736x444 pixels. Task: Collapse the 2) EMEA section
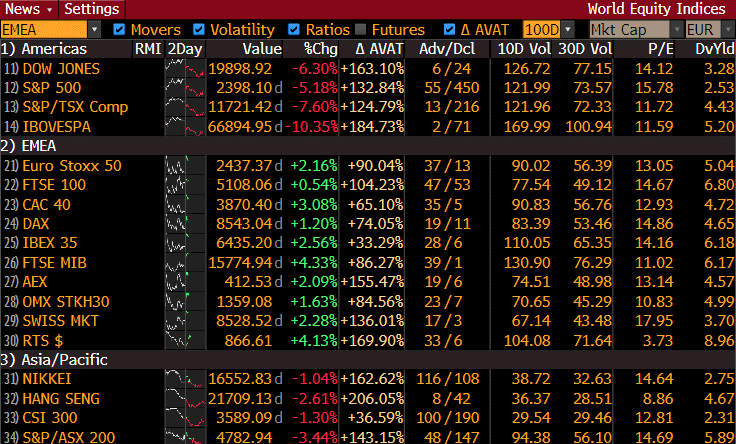(x=28, y=146)
